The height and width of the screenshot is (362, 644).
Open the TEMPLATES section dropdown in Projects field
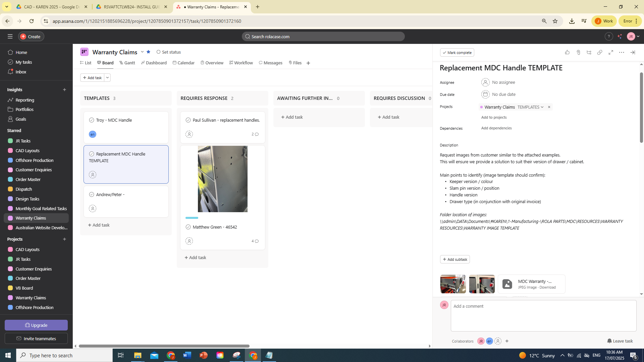click(x=530, y=107)
